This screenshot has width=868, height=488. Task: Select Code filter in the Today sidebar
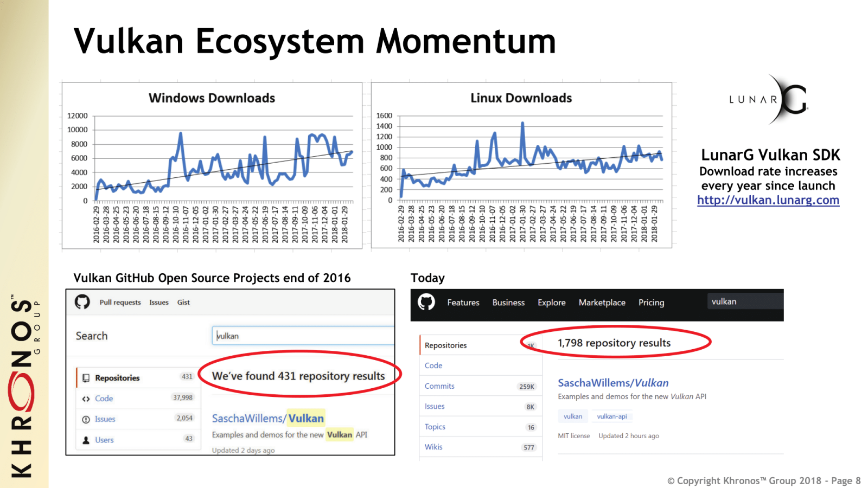point(481,365)
